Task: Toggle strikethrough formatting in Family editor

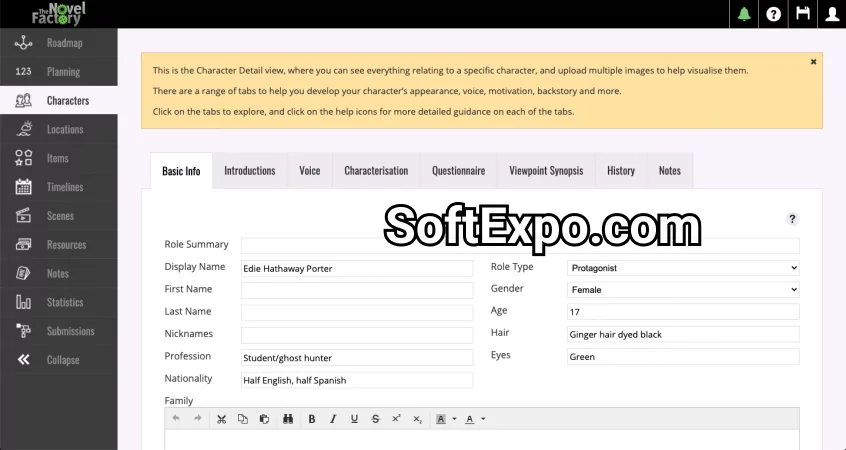Action: 375,419
